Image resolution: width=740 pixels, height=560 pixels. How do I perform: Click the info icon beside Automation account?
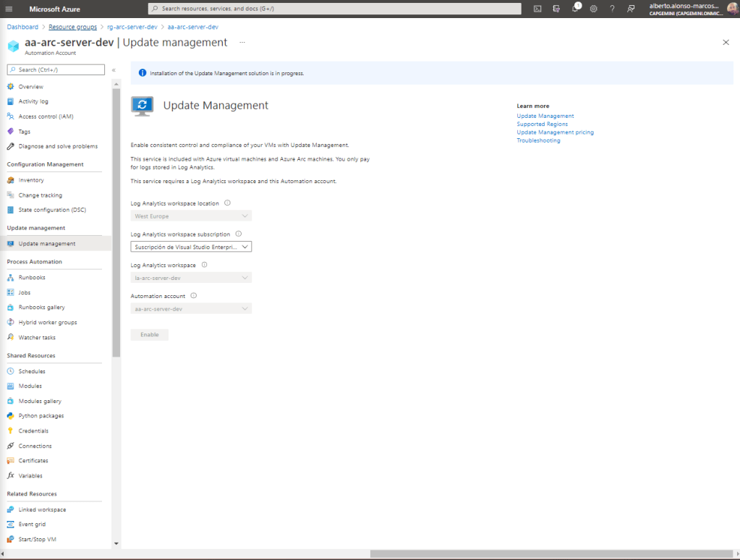(194, 296)
